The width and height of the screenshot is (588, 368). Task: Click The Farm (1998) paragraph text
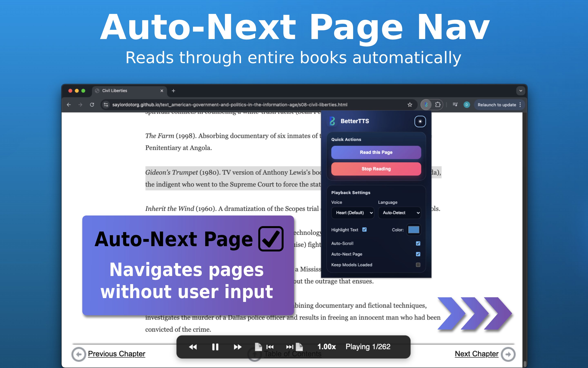pos(233,142)
